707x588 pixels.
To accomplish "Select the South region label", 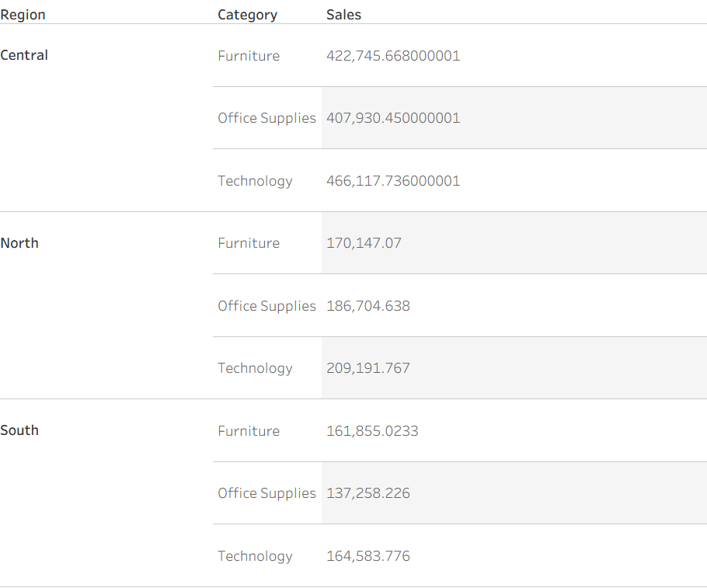I will [x=19, y=430].
